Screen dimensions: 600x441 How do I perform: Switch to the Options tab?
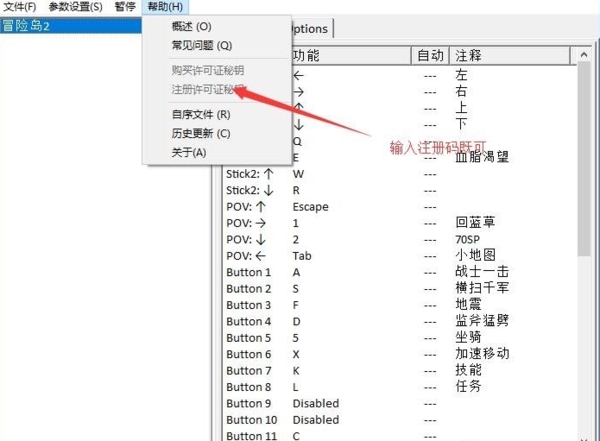[x=310, y=29]
